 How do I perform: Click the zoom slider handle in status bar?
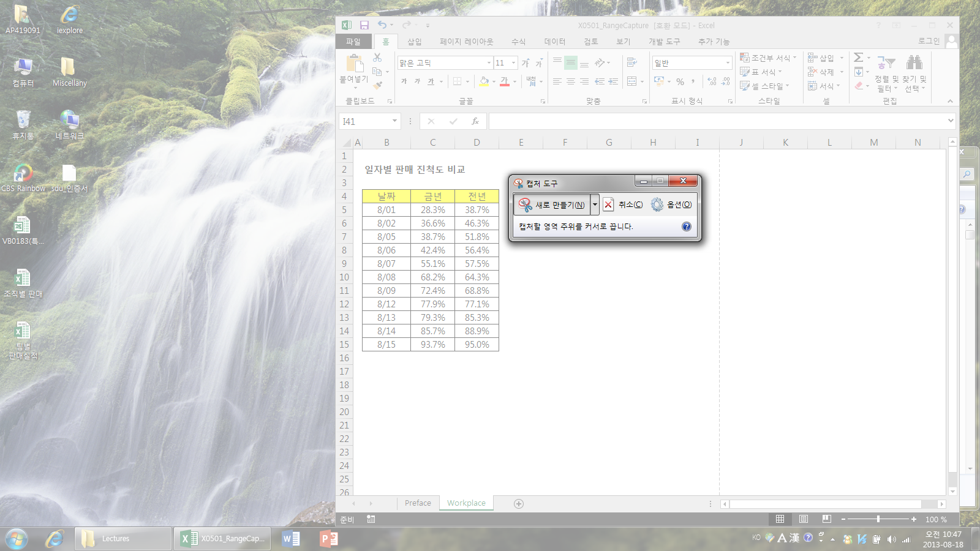pyautogui.click(x=878, y=519)
